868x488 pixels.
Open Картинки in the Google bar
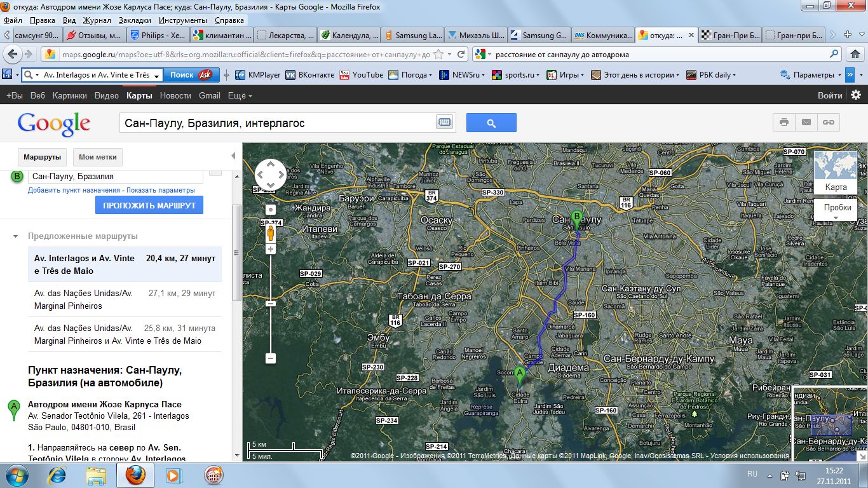70,95
